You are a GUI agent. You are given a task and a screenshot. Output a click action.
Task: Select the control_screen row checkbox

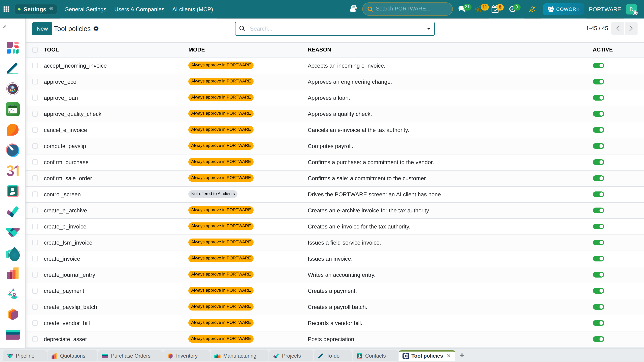pyautogui.click(x=35, y=194)
